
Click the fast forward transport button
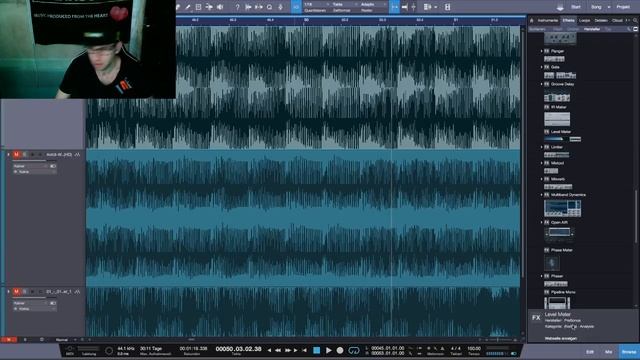288,350
